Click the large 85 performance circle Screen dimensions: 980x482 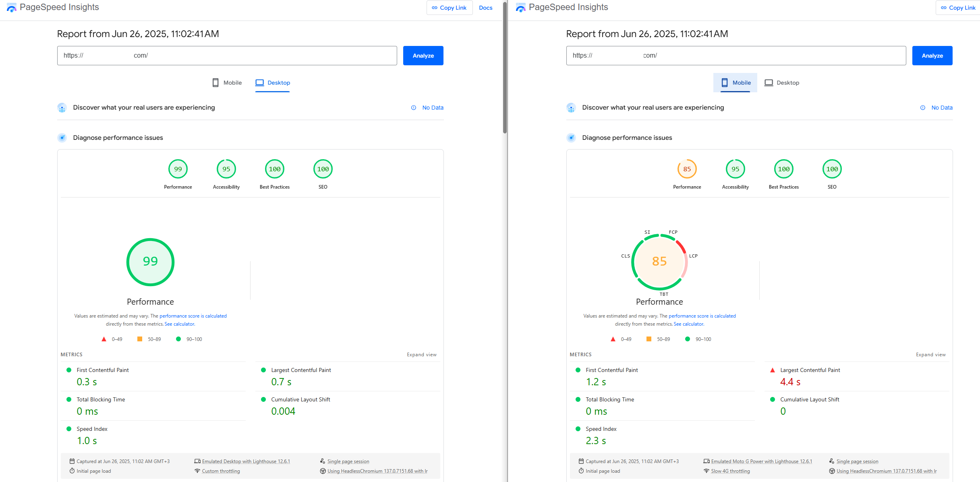click(x=659, y=262)
